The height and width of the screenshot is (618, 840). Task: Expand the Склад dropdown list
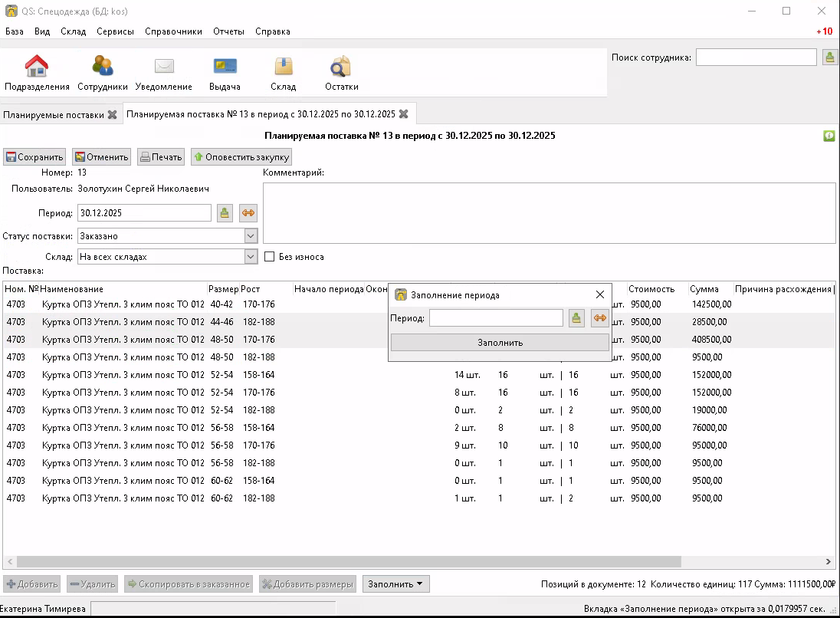251,257
